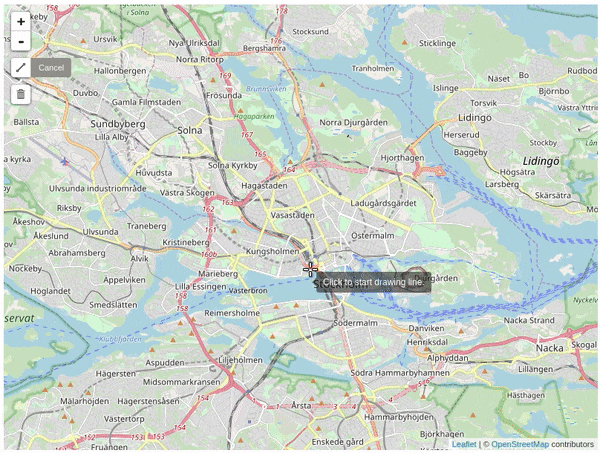Click the Norra Djurgården label
This screenshot has height=453, width=600.
354,122
